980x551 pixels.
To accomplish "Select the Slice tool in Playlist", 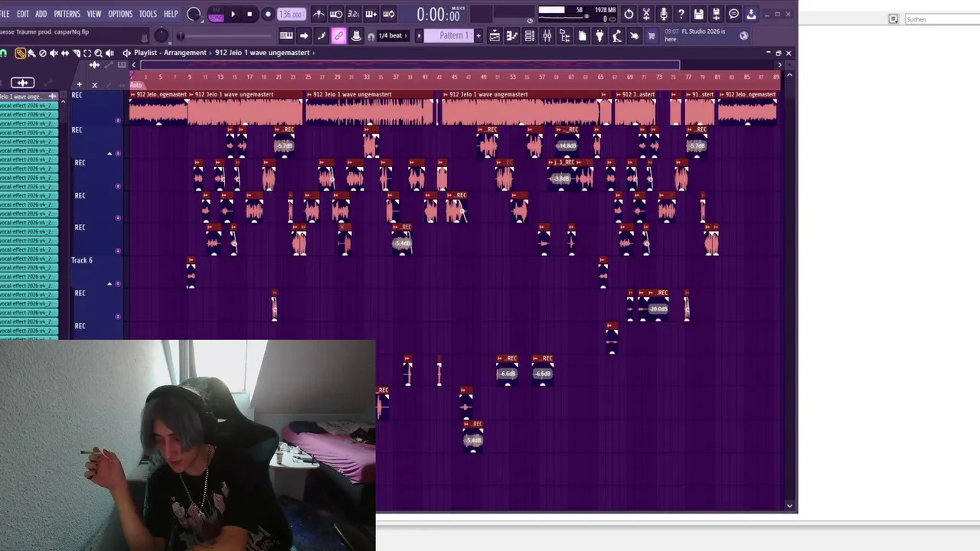I will [76, 53].
